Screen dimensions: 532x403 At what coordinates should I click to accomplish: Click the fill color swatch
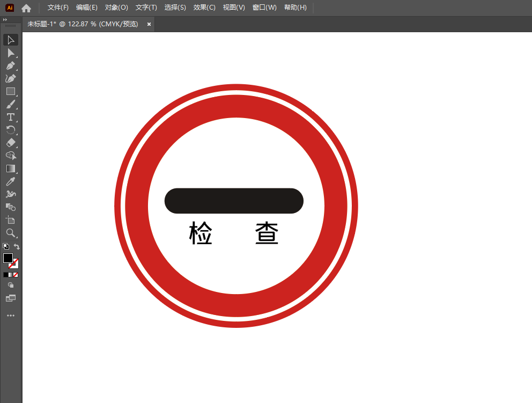pos(8,258)
